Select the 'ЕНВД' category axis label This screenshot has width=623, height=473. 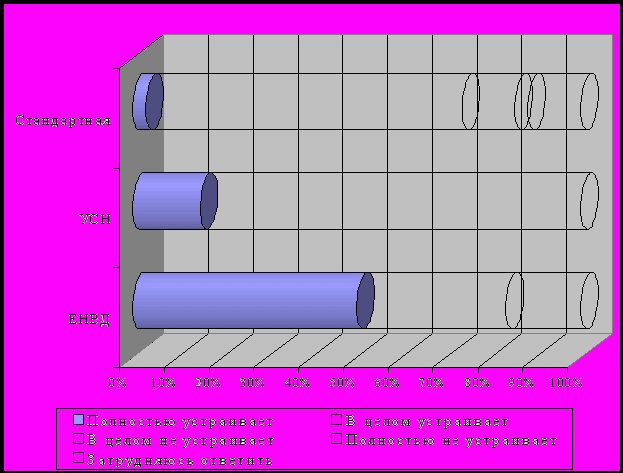click(89, 319)
